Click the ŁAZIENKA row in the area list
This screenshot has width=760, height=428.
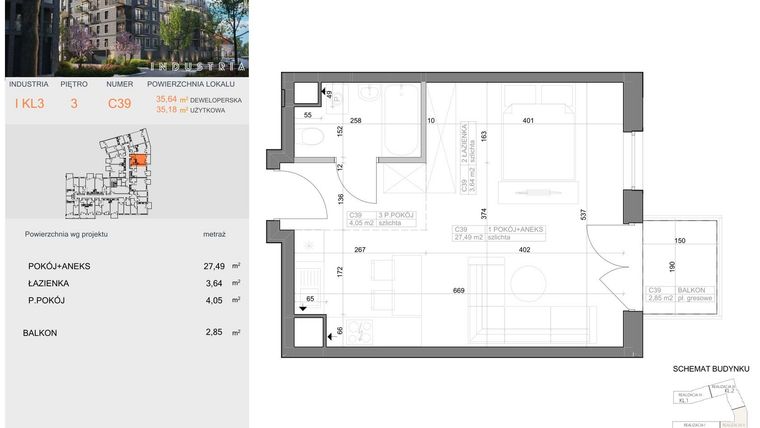click(134, 283)
